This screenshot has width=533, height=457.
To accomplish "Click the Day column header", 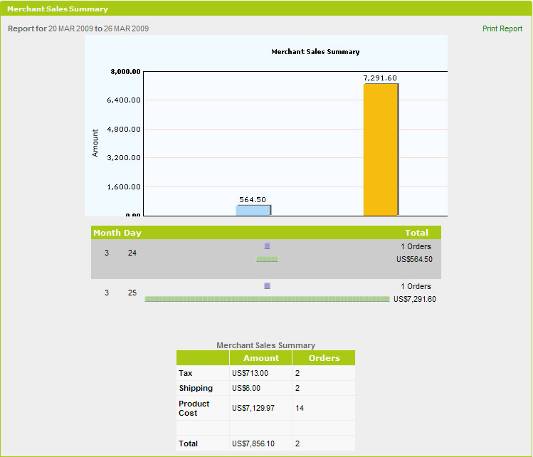I will pyautogui.click(x=132, y=233).
